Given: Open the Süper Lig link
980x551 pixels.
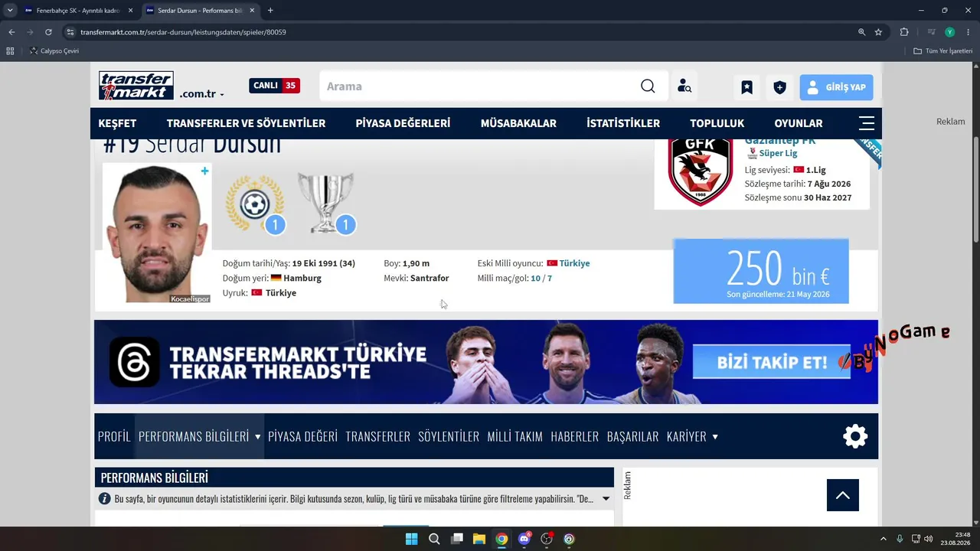Looking at the screenshot, I should pos(777,153).
